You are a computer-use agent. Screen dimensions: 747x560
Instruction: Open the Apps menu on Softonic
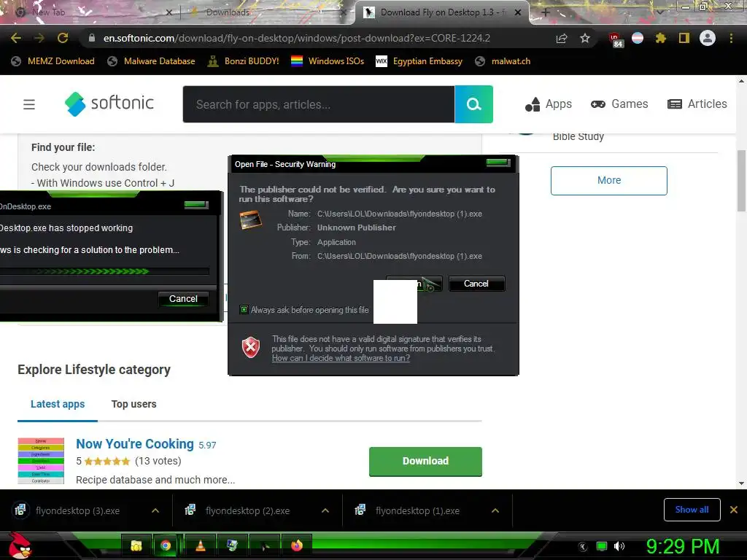coord(549,104)
